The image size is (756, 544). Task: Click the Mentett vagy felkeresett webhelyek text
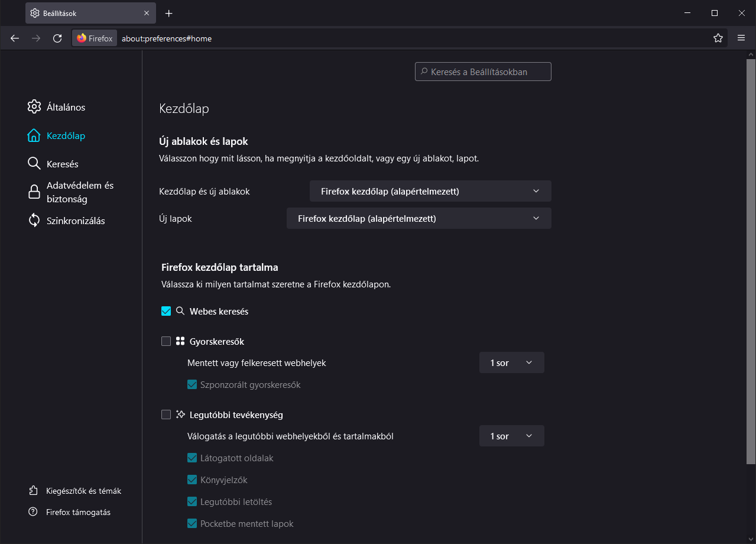[257, 363]
